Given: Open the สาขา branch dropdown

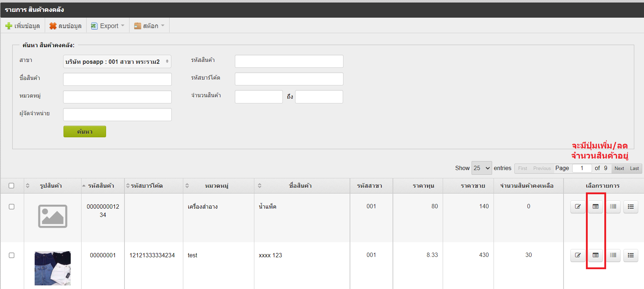Looking at the screenshot, I should (117, 62).
